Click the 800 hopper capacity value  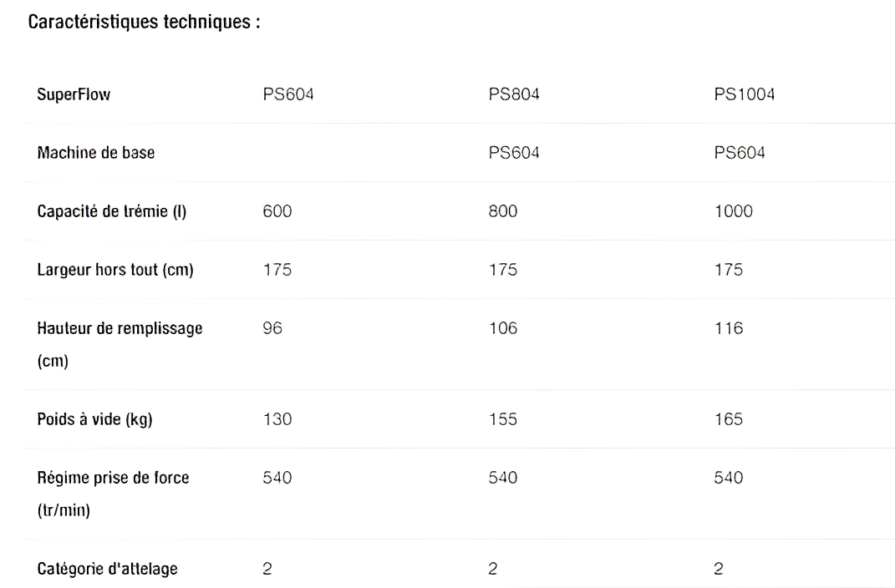coord(503,212)
